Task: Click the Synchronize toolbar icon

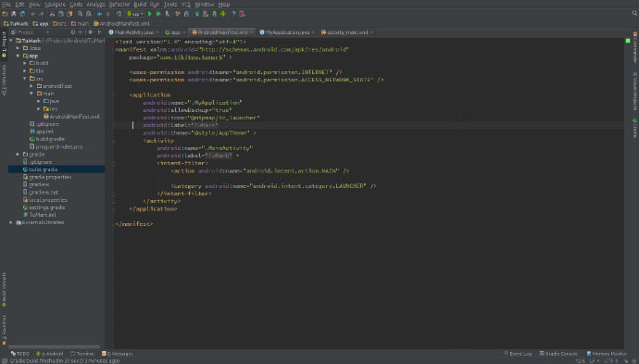Action: point(22,14)
